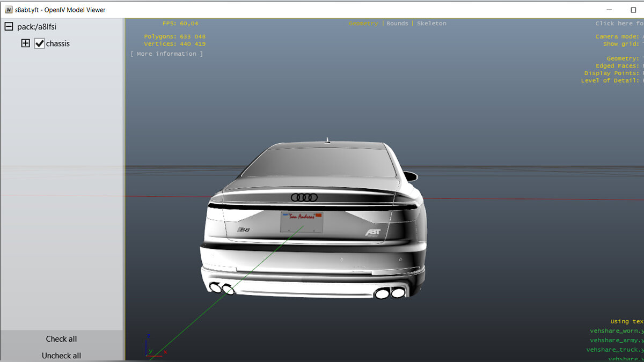Collapse the pack:/a8lfsi root node
The height and width of the screenshot is (362, 644).
pos(9,26)
